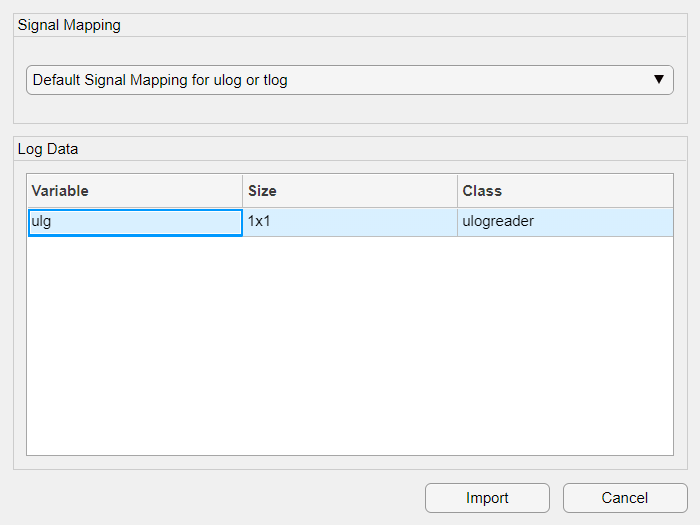Viewport: 700px width, 525px height.
Task: Click the Signal Mapping panel title
Action: 69,25
